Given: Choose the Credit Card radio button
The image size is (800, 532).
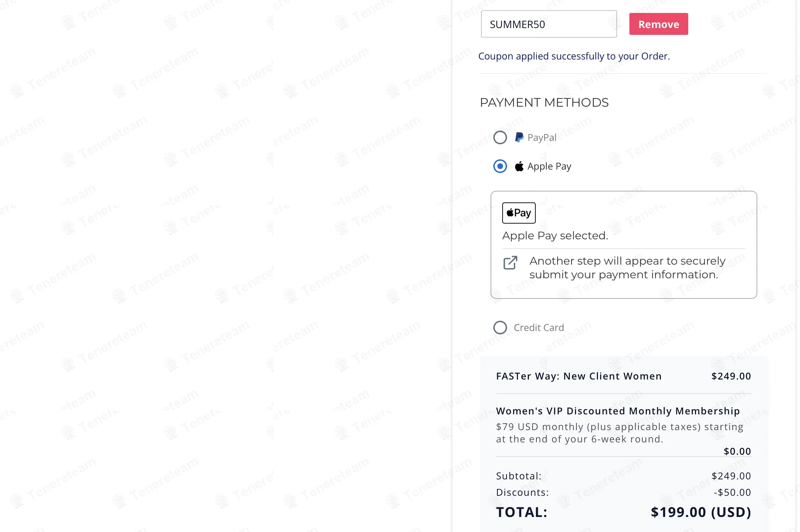Looking at the screenshot, I should [500, 328].
